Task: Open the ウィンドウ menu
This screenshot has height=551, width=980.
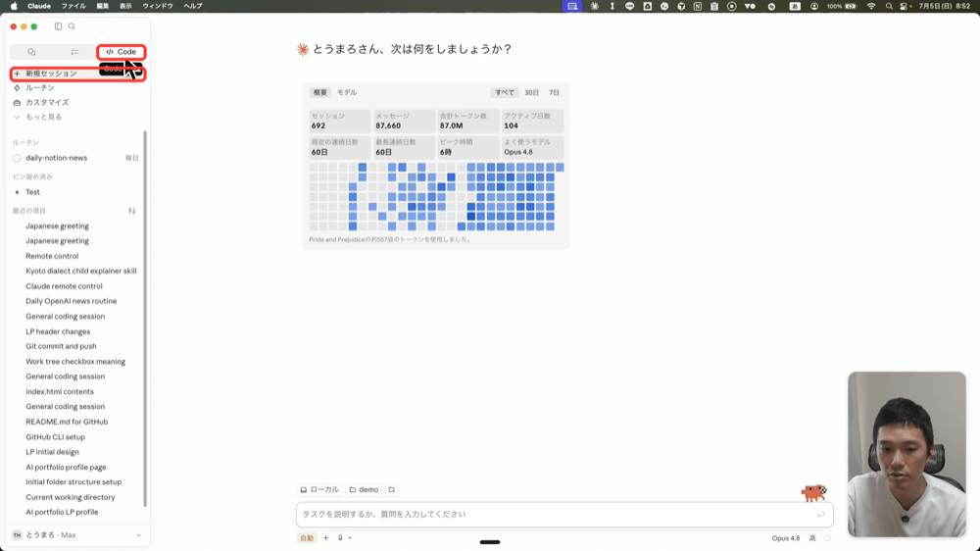Action: (158, 6)
